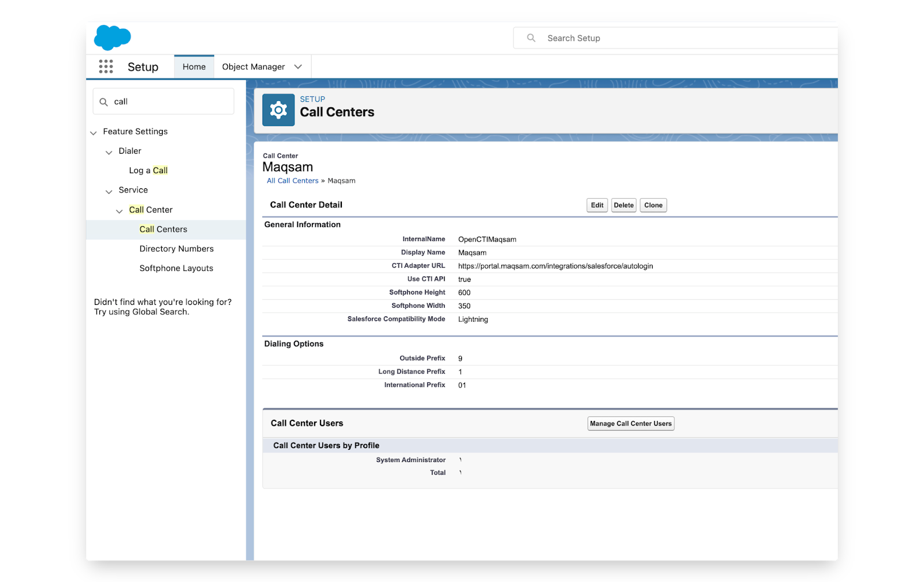The height and width of the screenshot is (582, 924).
Task: Open the Object Manager dropdown arrow
Action: tap(298, 66)
